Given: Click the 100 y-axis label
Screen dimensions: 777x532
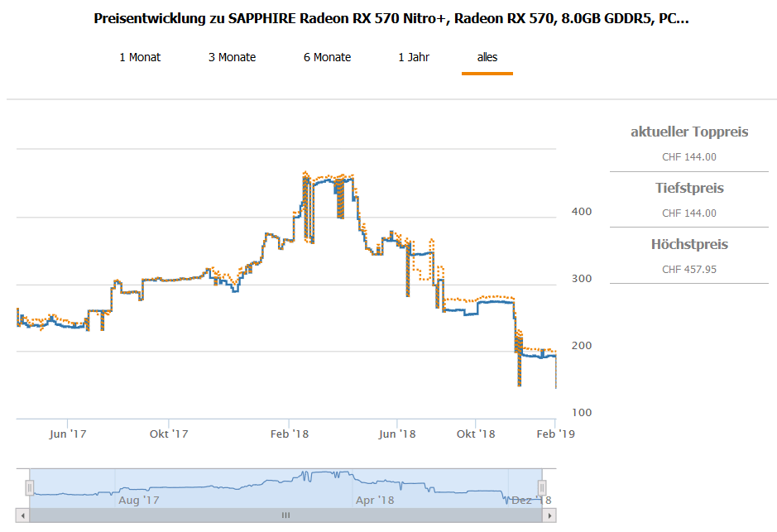Looking at the screenshot, I should point(582,412).
